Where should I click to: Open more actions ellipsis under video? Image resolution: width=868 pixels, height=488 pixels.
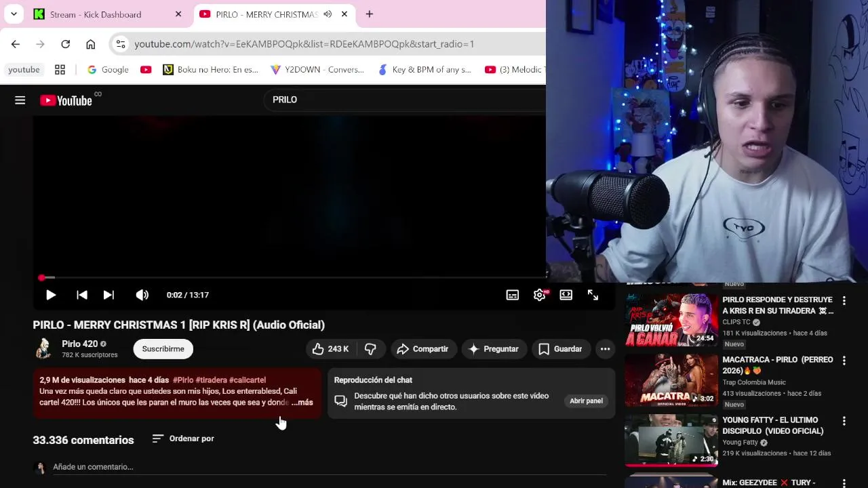point(606,349)
